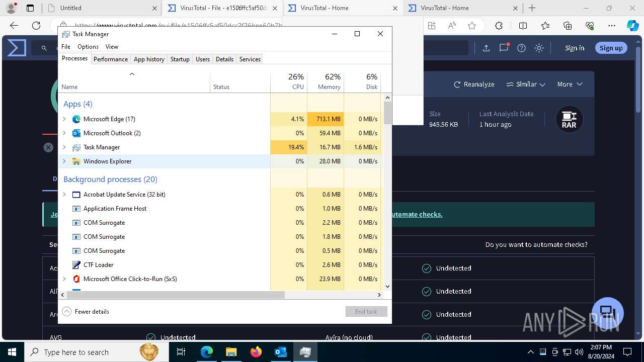This screenshot has width=644, height=362.
Task: Expand the Task Manager process entry
Action: (64, 147)
